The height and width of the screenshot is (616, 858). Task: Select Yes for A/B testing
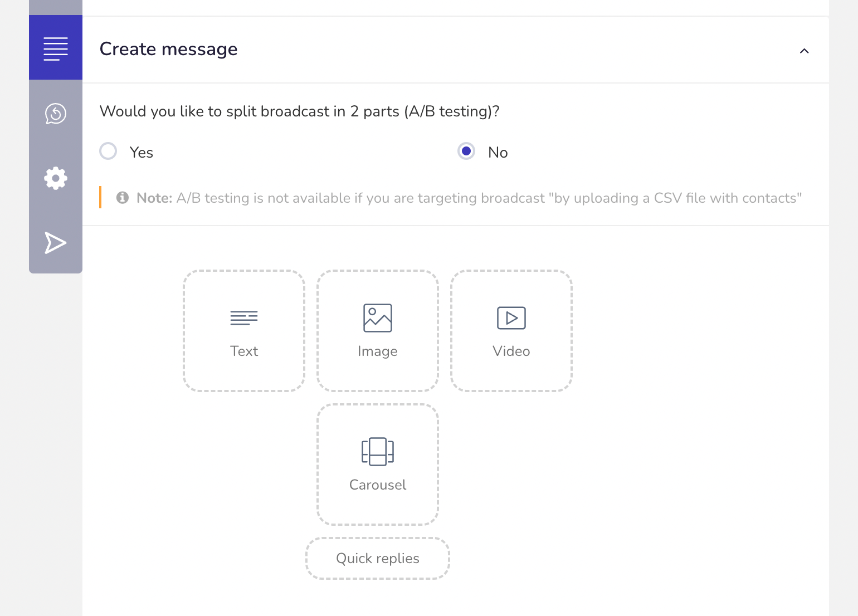click(x=108, y=151)
